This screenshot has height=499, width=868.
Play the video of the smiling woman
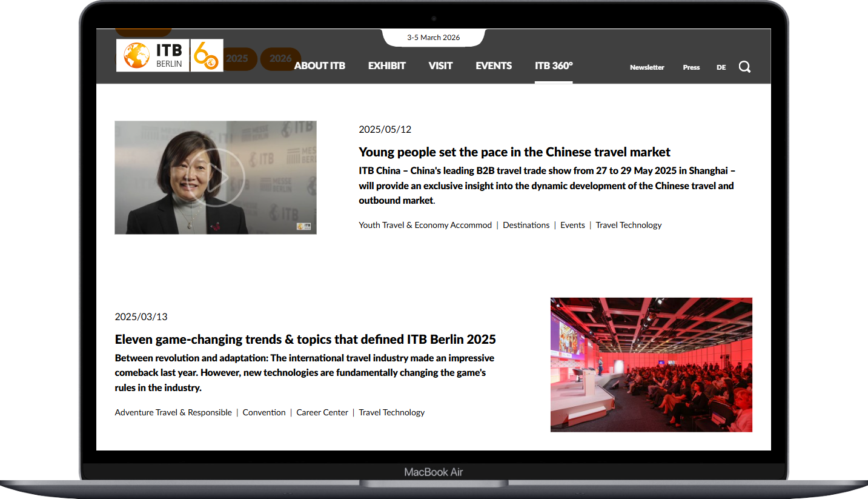pos(216,177)
